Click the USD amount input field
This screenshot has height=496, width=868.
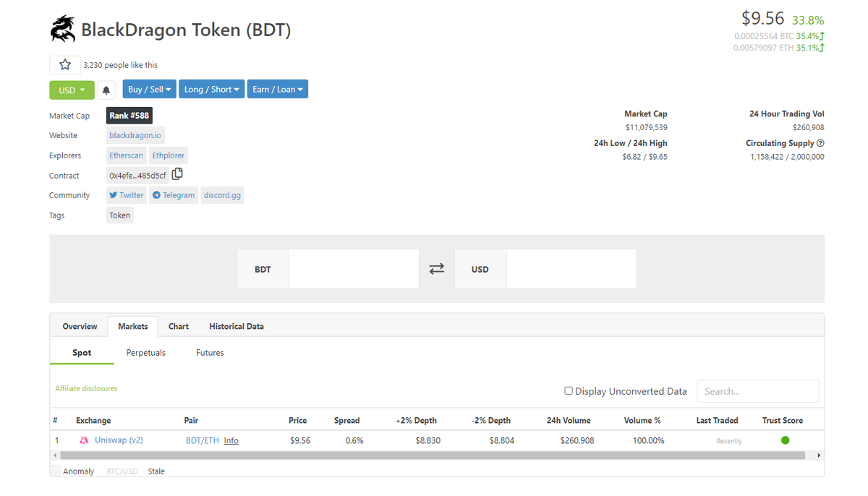[x=571, y=269]
